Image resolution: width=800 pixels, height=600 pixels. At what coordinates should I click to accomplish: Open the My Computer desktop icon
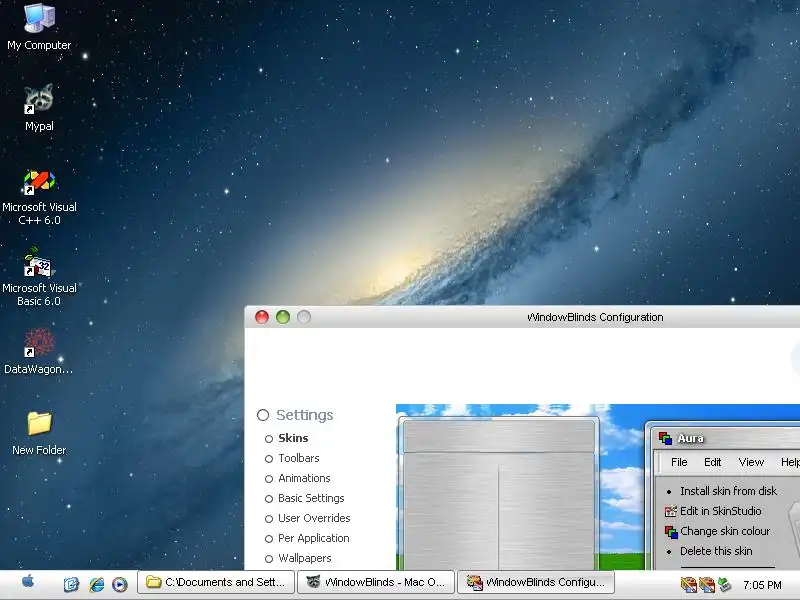(x=39, y=27)
